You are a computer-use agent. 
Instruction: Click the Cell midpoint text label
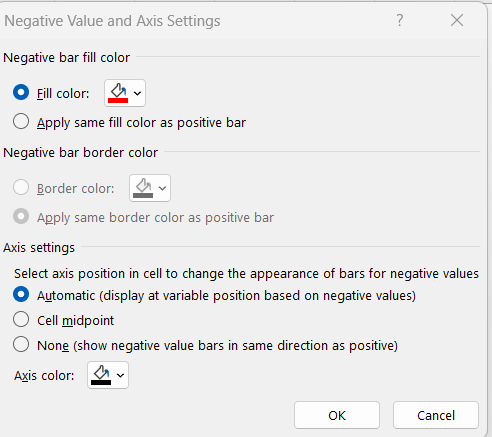pos(76,321)
